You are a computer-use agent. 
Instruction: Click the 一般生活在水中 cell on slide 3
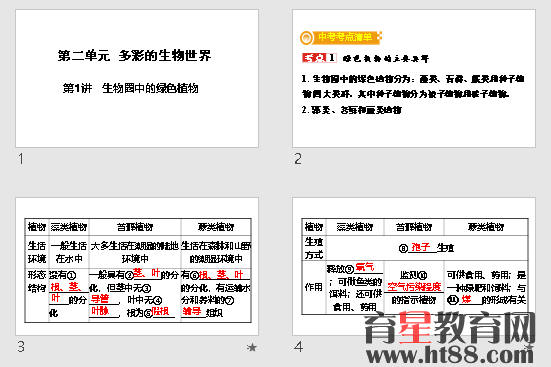click(69, 252)
